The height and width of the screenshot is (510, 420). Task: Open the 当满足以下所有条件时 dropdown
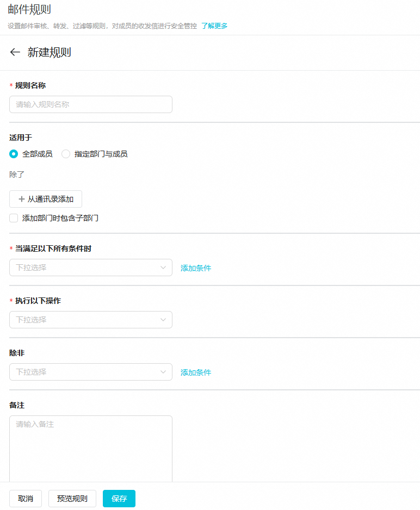(87, 268)
